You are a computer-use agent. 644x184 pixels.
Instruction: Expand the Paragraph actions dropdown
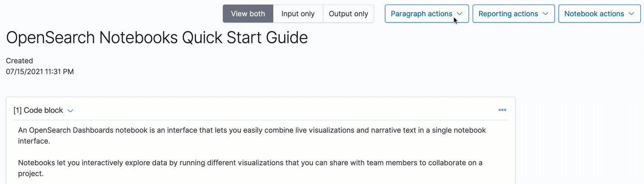click(421, 14)
